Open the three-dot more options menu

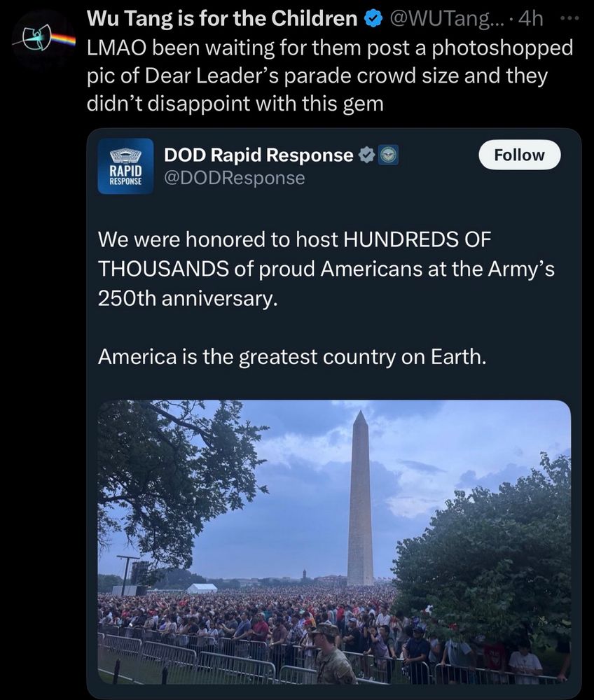pos(569,19)
